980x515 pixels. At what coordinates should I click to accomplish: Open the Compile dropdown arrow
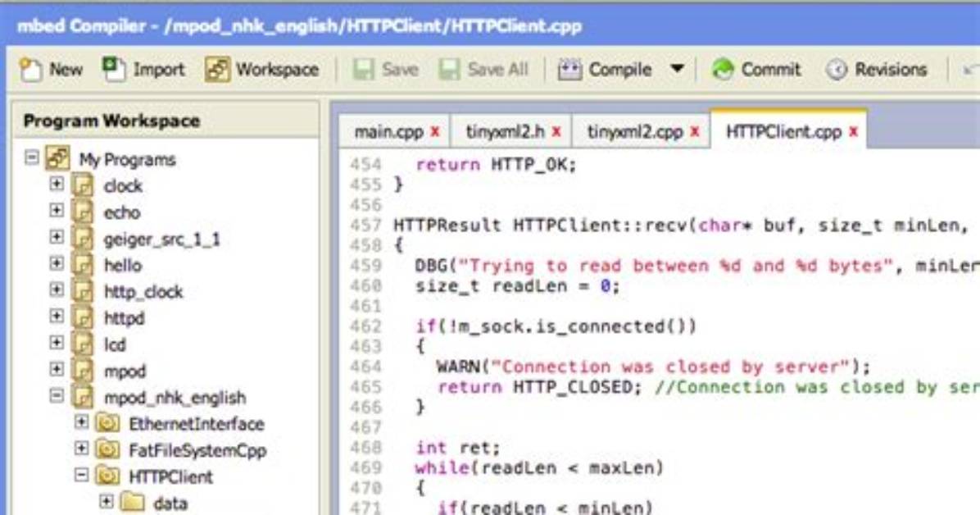677,68
